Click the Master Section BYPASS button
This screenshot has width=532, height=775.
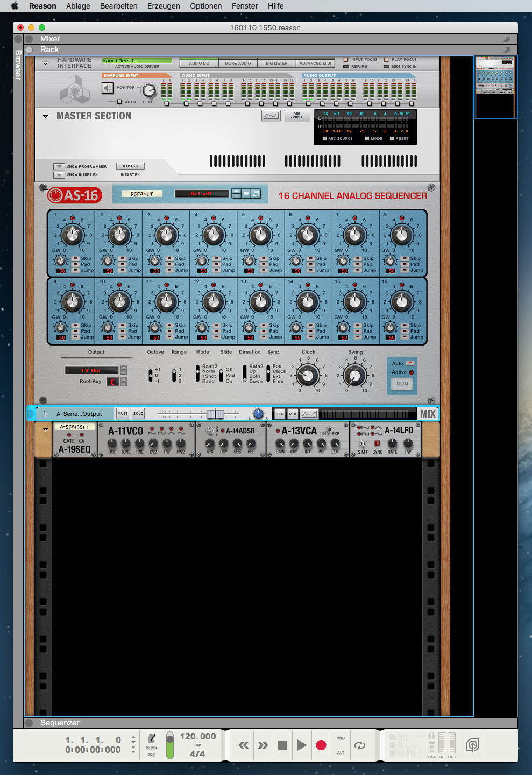point(130,166)
